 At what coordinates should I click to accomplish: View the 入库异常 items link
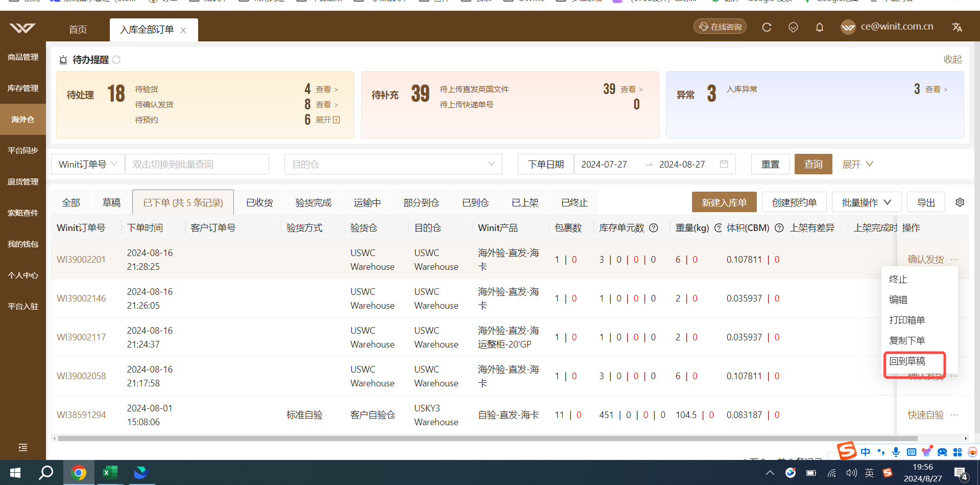click(936, 89)
